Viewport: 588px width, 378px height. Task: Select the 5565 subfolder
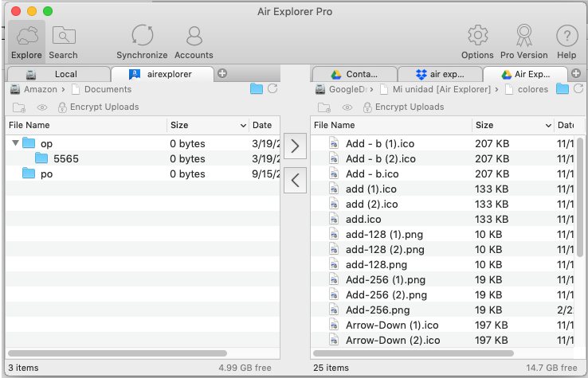(x=143, y=159)
